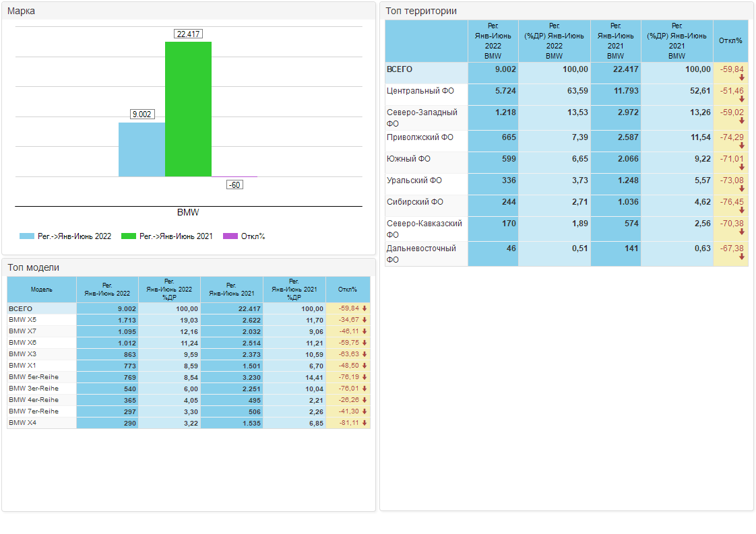The image size is (756, 534).
Task: Click the decline arrow for Приволжский ФО
Action: click(741, 146)
